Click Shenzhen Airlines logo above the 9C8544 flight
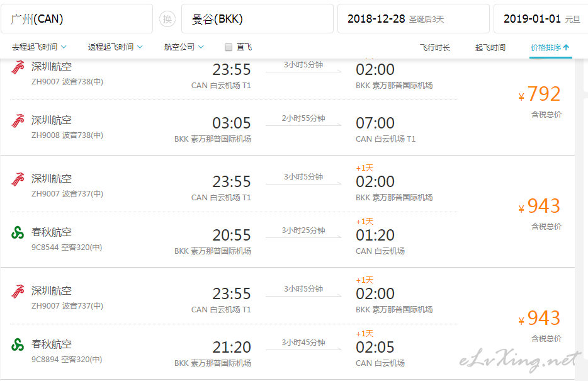 [x=18, y=179]
